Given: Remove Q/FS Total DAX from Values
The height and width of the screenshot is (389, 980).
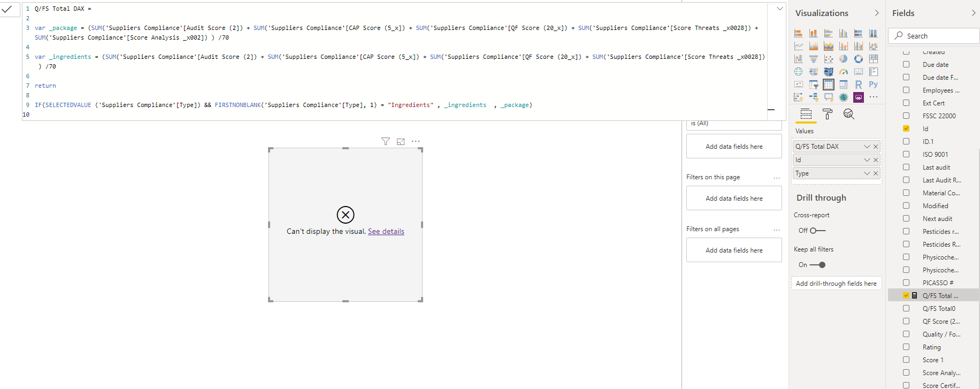Looking at the screenshot, I should pyautogui.click(x=876, y=147).
